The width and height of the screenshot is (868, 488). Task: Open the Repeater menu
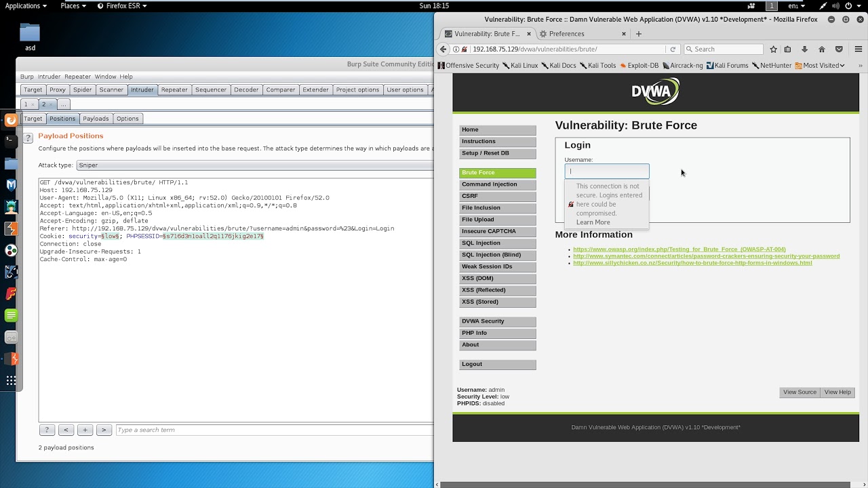[77, 77]
